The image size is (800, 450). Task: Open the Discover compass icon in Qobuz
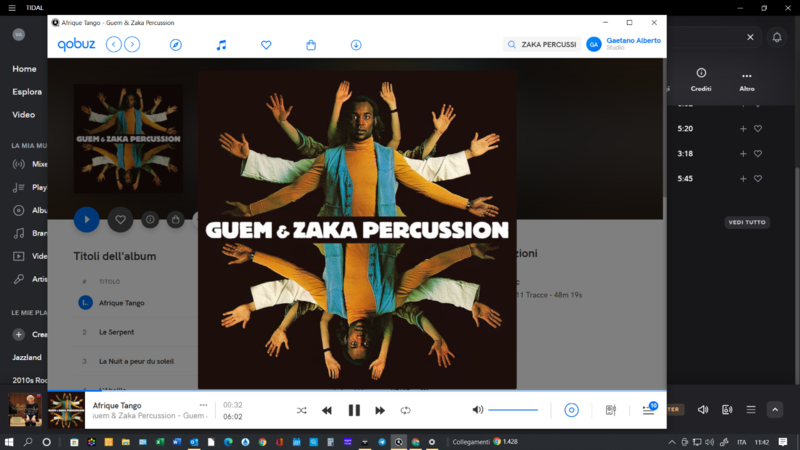coord(176,45)
